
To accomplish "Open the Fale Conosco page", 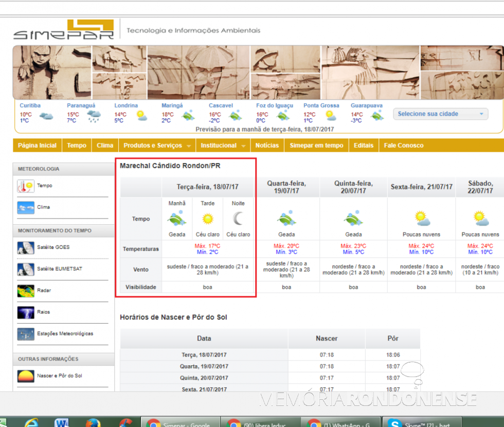I will [404, 146].
